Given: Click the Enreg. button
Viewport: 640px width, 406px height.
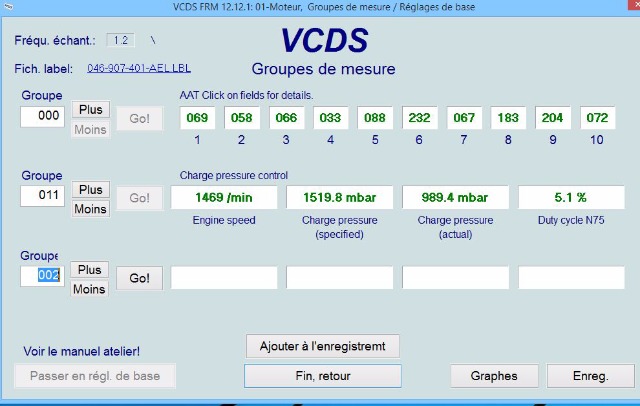Looking at the screenshot, I should (591, 376).
